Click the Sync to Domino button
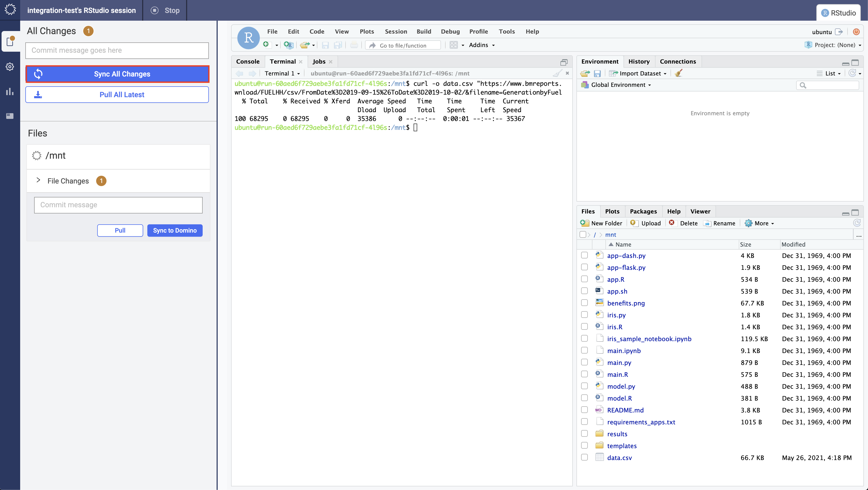 [175, 230]
